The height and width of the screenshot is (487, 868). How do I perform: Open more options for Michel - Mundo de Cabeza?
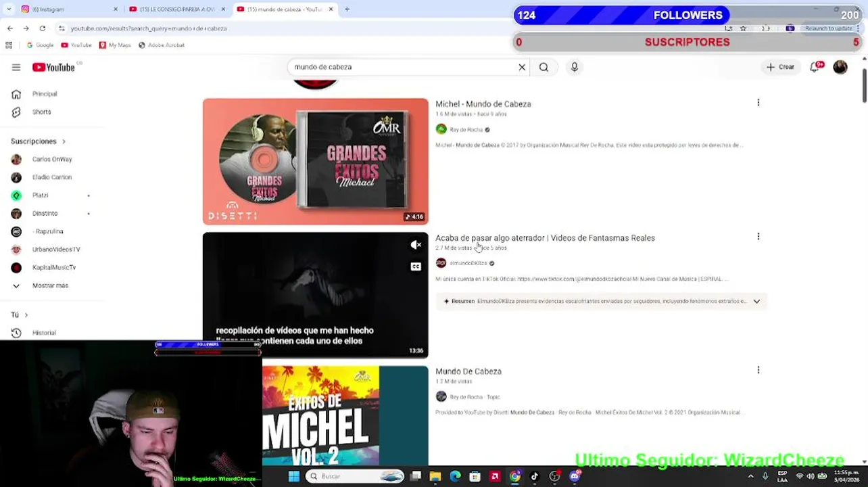click(758, 103)
